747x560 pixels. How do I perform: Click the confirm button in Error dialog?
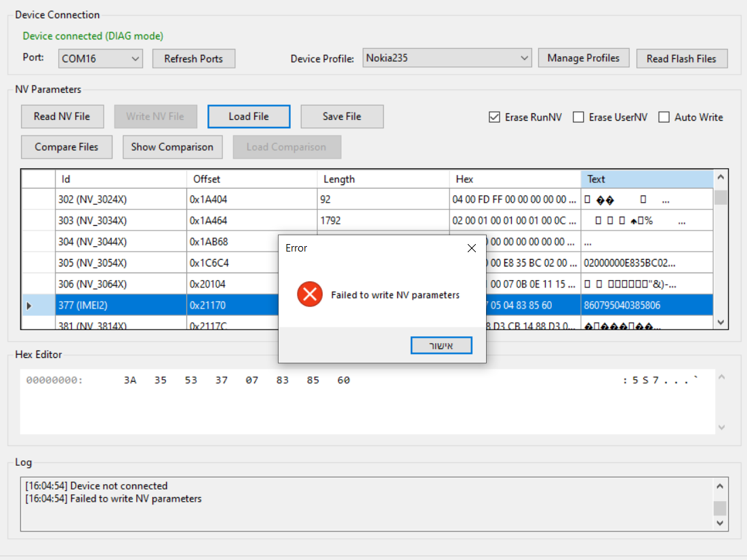click(441, 346)
